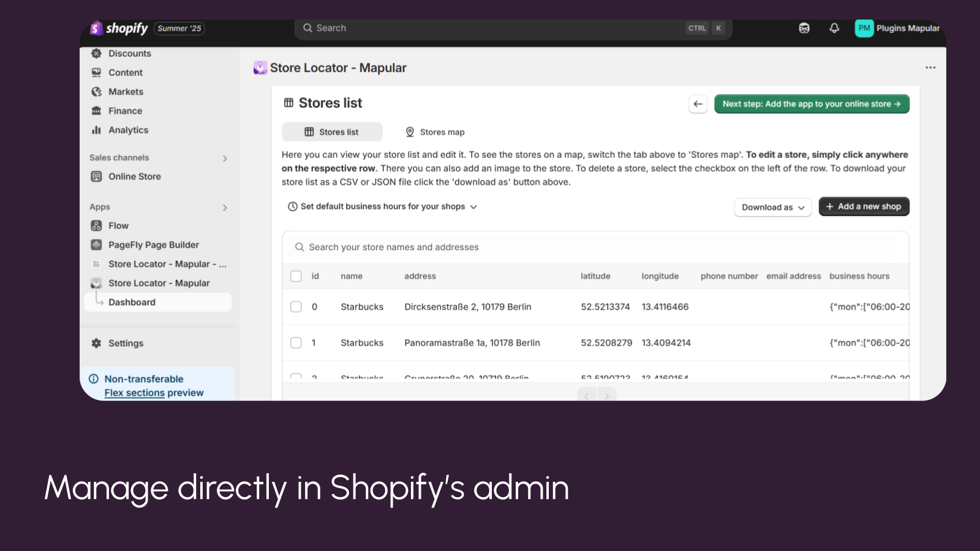Image resolution: width=980 pixels, height=551 pixels.
Task: Click the store search magnifier icon
Action: [x=300, y=247]
